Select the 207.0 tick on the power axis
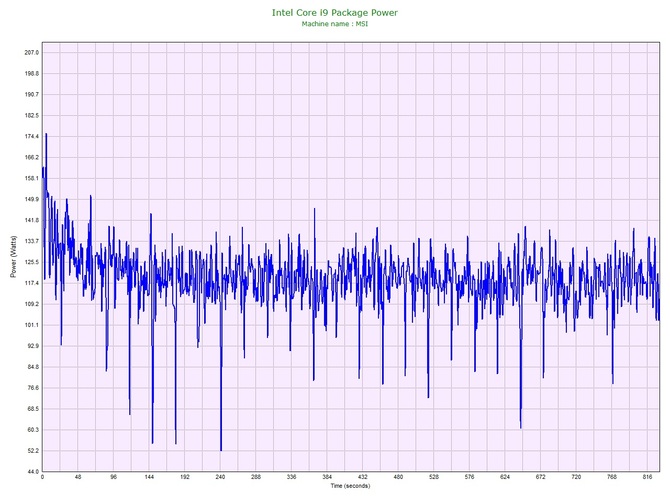The width and height of the screenshot is (670, 503). [x=30, y=52]
